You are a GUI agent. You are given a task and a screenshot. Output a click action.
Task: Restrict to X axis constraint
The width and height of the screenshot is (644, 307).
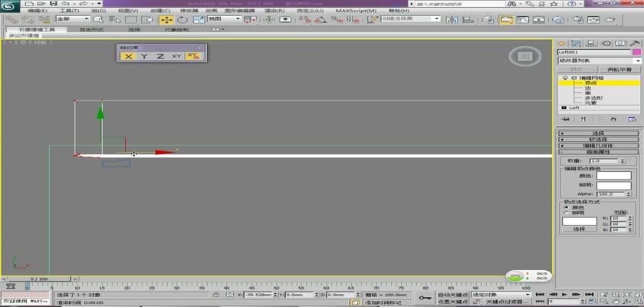click(129, 56)
